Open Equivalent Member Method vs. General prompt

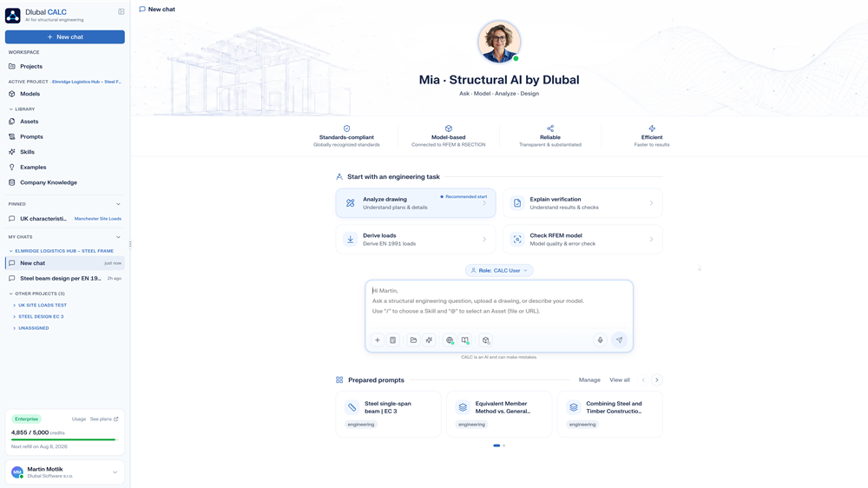[499, 414]
